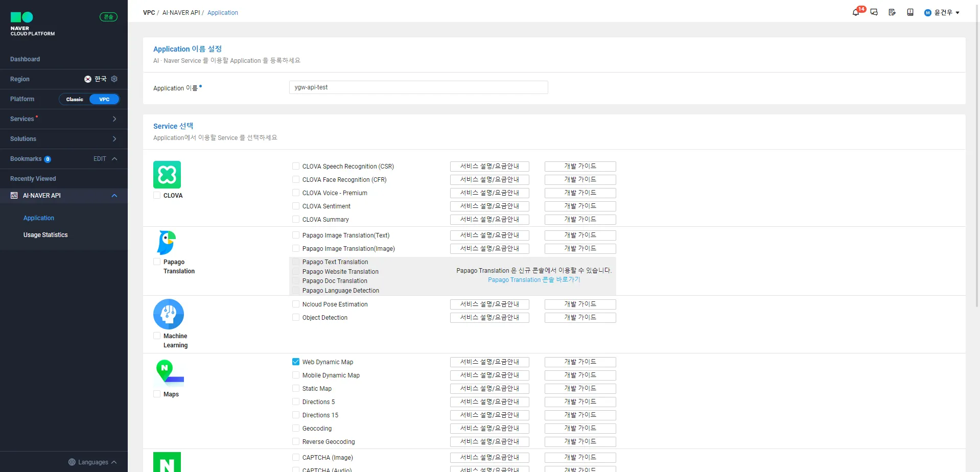This screenshot has width=980, height=472.
Task: Open the Dashboard menu item
Action: [x=25, y=59]
